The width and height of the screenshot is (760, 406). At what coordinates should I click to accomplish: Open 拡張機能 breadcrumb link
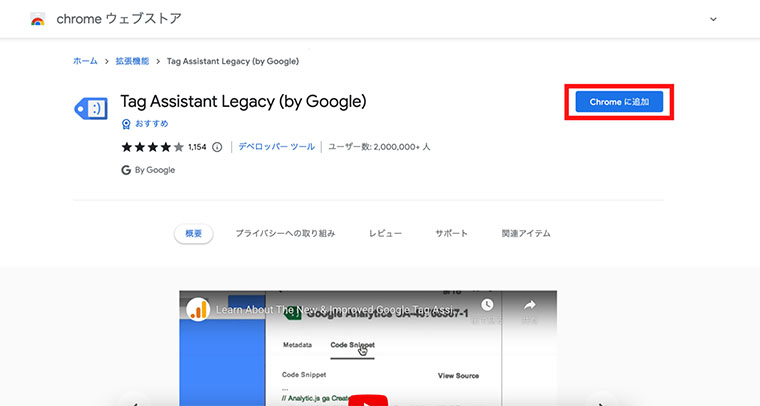[132, 61]
